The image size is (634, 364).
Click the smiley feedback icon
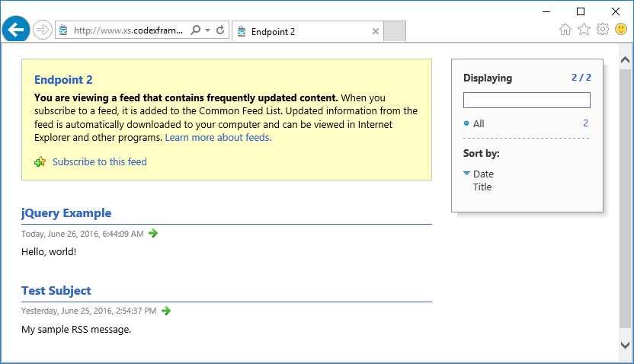621,29
